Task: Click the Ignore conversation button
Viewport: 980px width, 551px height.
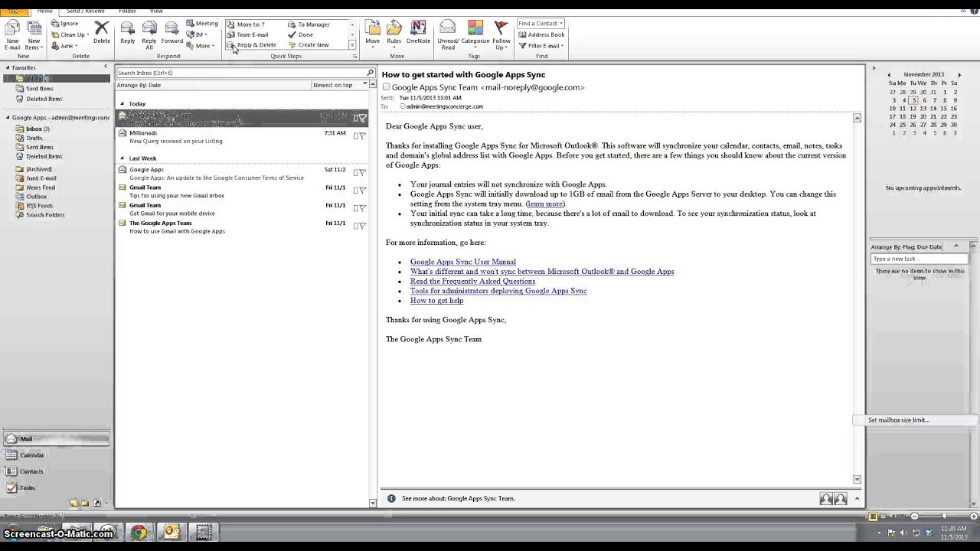Action: coord(64,24)
